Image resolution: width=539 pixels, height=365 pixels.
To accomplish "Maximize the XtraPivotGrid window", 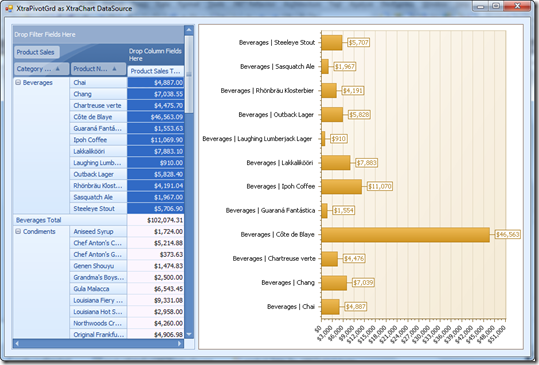I will point(496,6).
